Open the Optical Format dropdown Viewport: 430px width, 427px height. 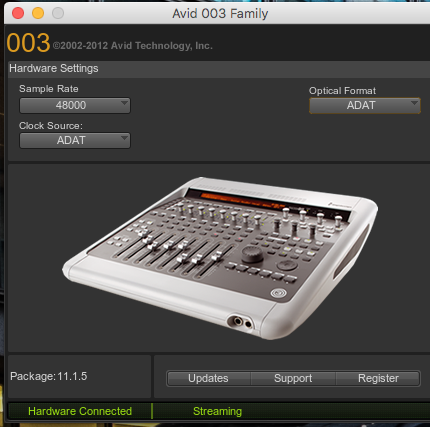[x=365, y=106]
